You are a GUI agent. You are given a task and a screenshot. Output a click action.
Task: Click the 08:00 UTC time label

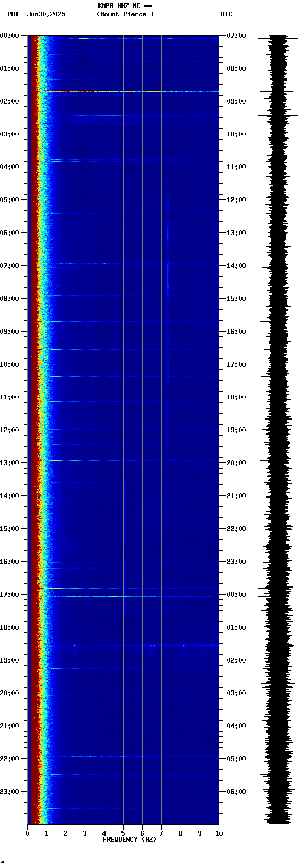236,68
